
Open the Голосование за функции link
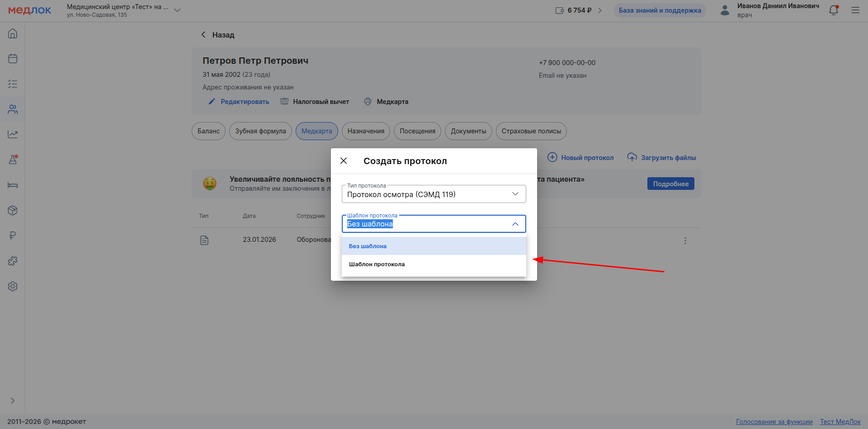click(774, 422)
